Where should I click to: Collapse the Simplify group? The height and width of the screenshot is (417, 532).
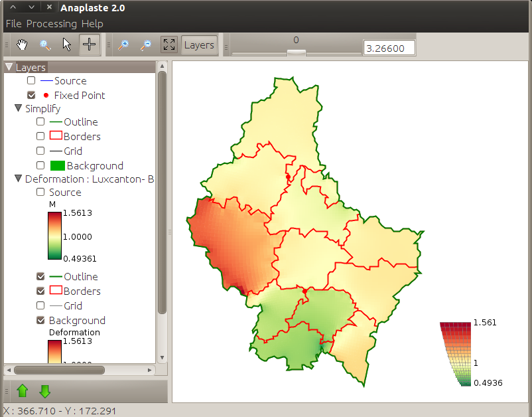click(19, 108)
